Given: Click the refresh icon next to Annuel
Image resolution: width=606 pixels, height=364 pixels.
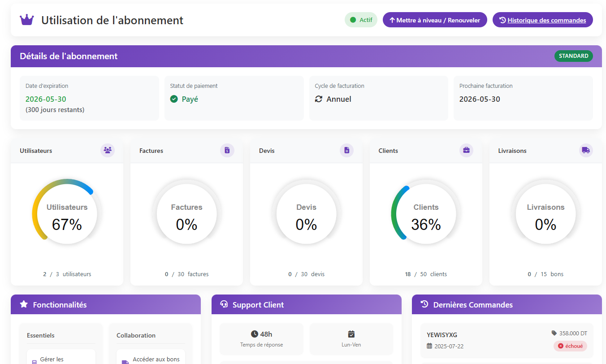Looking at the screenshot, I should [x=318, y=99].
